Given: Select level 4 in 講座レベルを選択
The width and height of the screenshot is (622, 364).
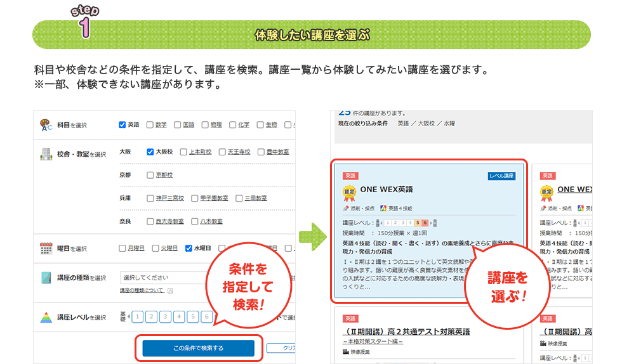Looking at the screenshot, I should coord(179,317).
